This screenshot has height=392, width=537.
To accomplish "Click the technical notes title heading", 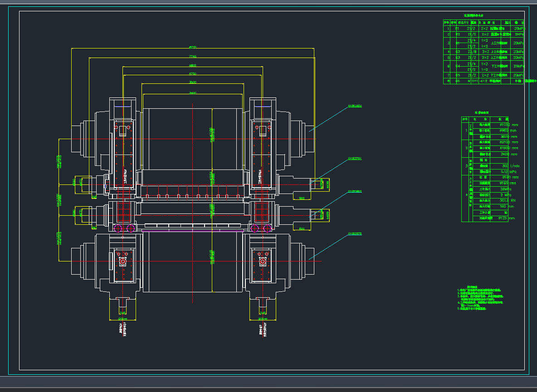I will (473, 287).
